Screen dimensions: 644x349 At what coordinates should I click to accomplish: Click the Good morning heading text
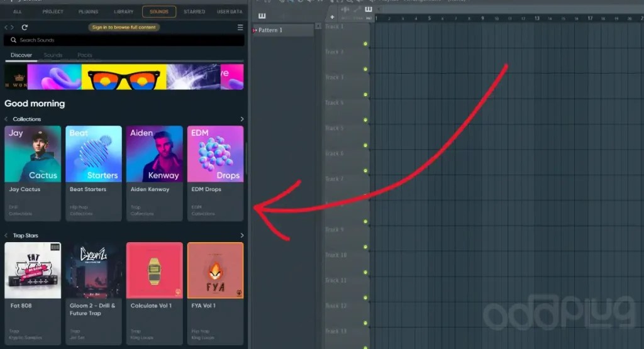(x=35, y=104)
